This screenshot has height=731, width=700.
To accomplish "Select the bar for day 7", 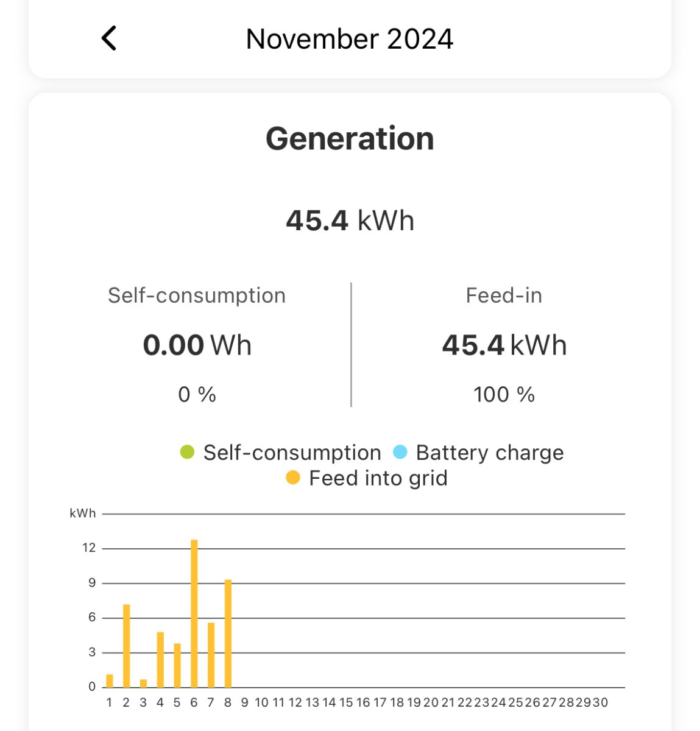I will click(x=211, y=655).
